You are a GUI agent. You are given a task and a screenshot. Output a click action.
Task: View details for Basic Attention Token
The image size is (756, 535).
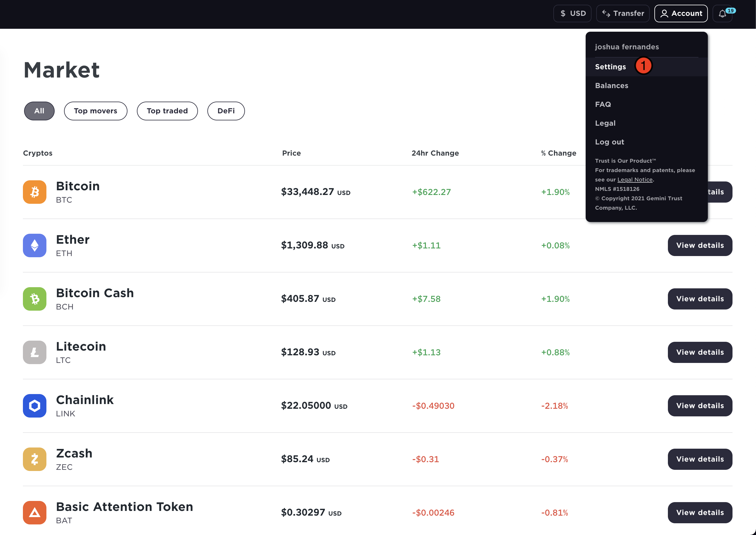click(x=700, y=512)
